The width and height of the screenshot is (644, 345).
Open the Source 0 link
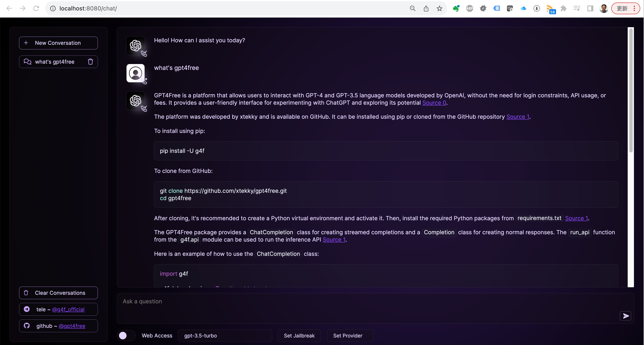pyautogui.click(x=434, y=103)
